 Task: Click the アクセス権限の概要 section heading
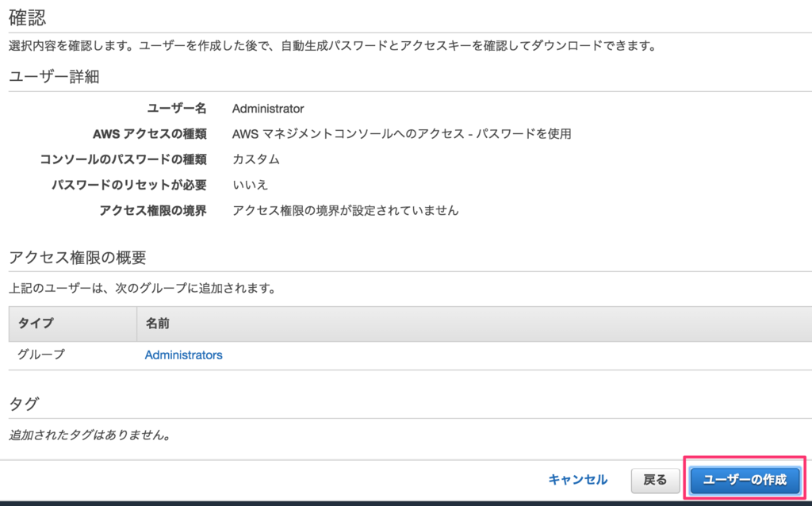click(x=67, y=255)
